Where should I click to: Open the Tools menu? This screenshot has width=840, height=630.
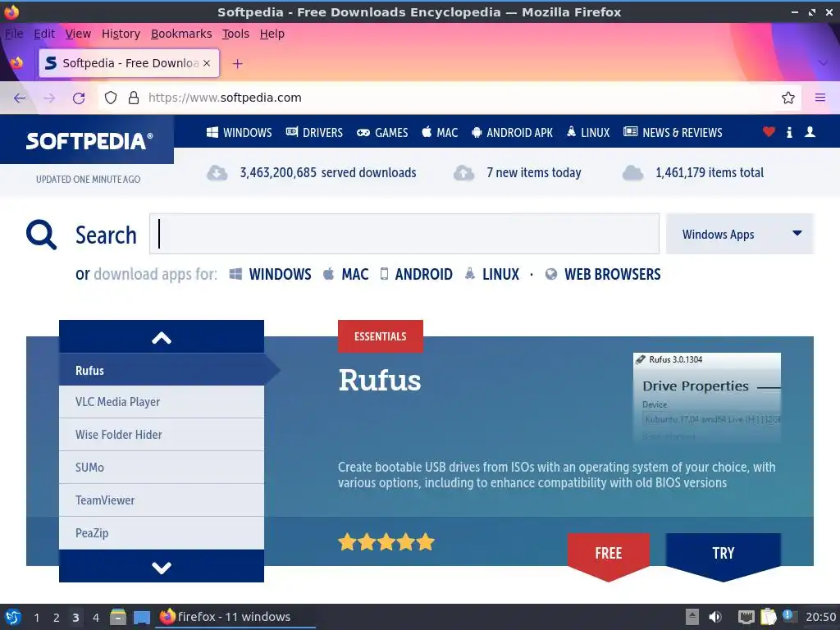click(x=235, y=34)
